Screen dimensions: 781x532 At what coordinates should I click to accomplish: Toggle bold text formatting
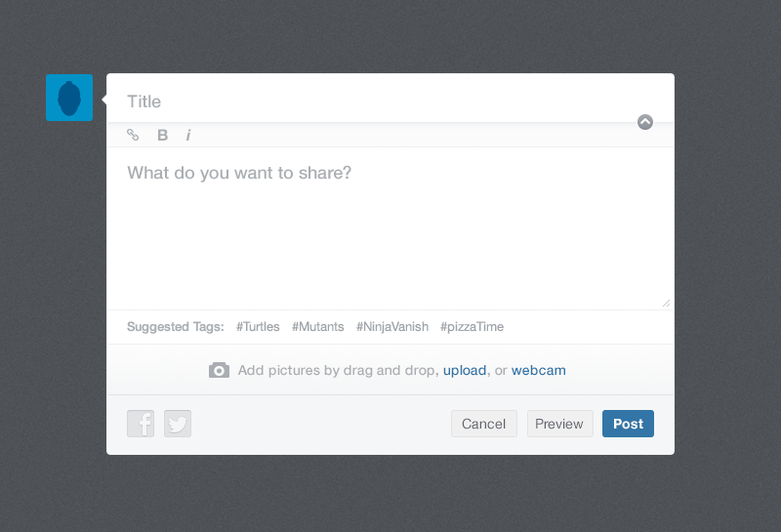pyautogui.click(x=162, y=135)
